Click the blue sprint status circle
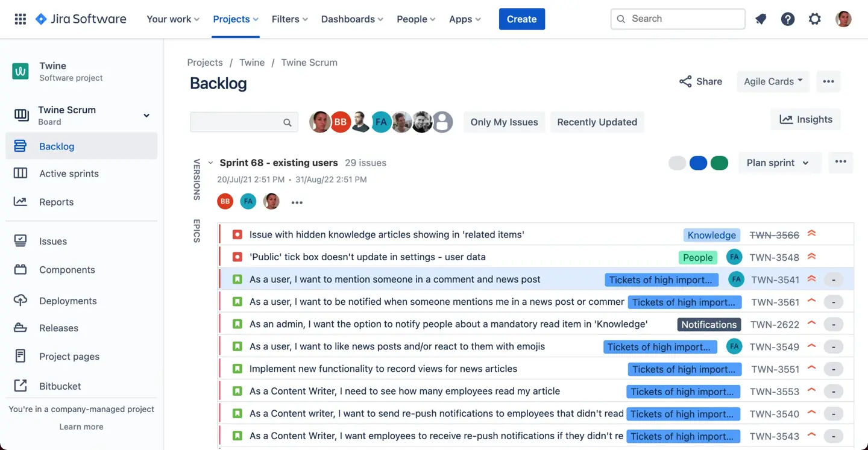The image size is (868, 450). [698, 163]
